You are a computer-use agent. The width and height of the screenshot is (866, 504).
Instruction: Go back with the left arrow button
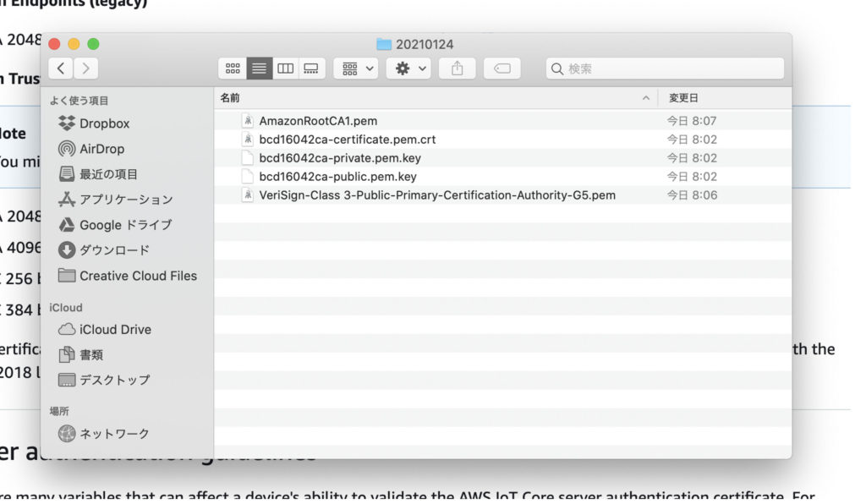point(61,68)
